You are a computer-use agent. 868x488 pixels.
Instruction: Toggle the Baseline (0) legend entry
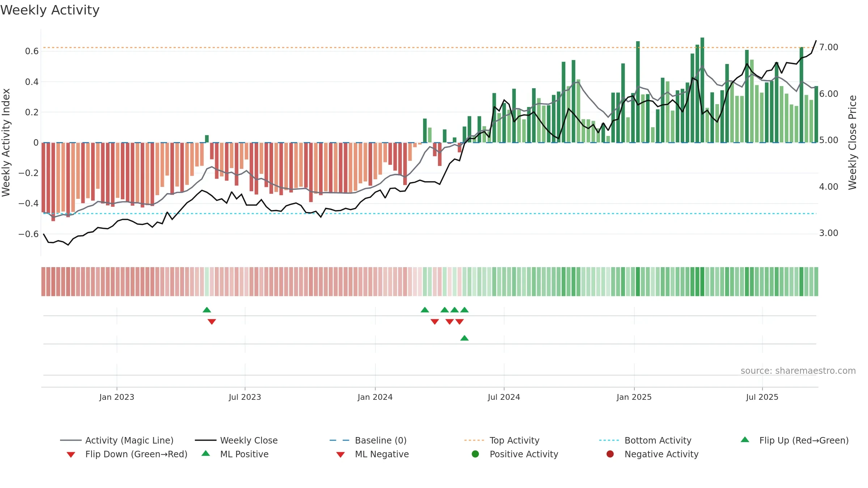[368, 440]
